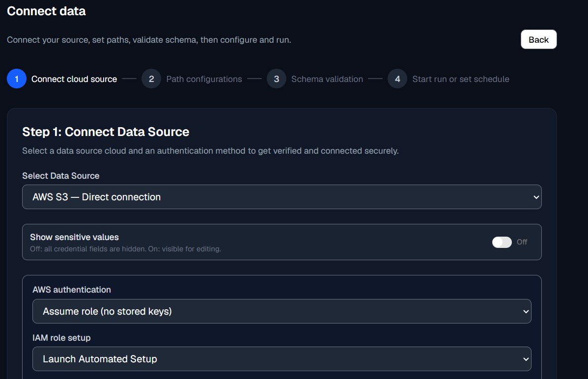Click the 'Show sensitive values' label
588x379 pixels.
pos(74,237)
